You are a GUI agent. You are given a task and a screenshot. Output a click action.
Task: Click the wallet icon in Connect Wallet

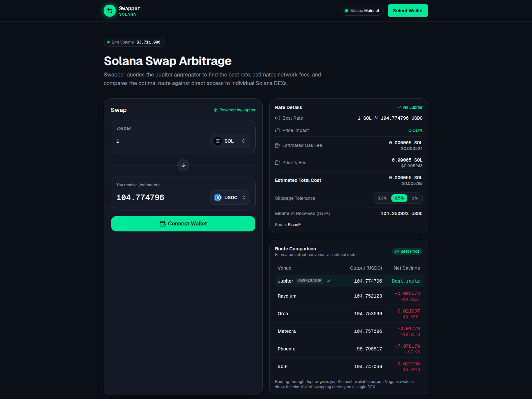point(163,224)
